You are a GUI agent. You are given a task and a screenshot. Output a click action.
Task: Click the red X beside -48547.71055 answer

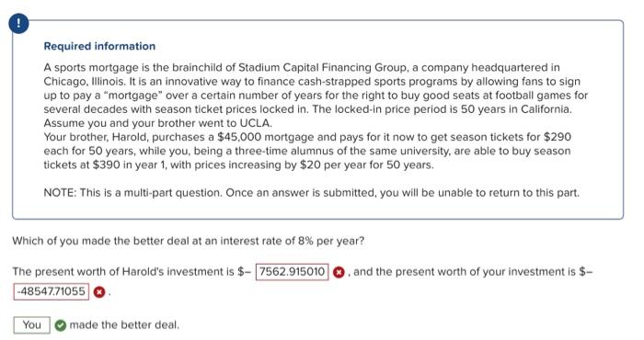pos(99,292)
